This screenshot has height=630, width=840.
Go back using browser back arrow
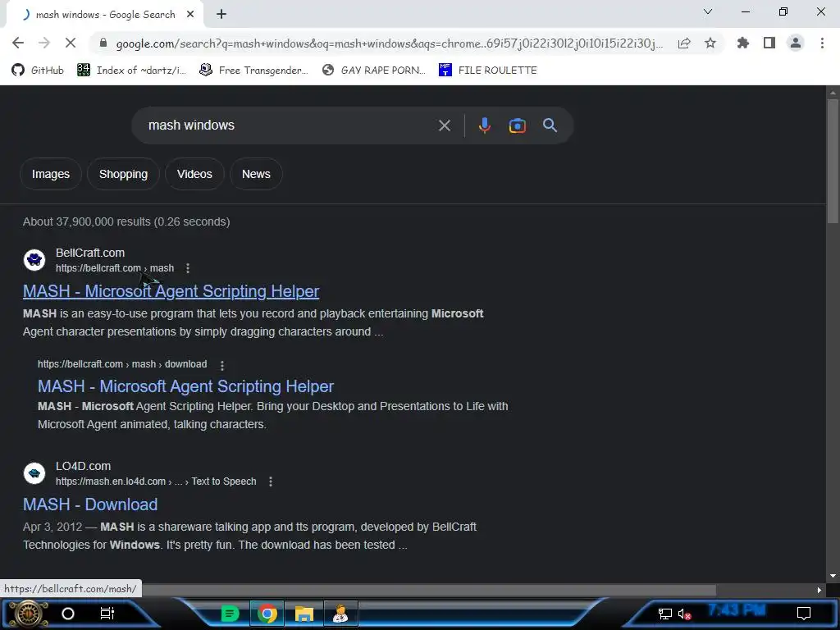pyautogui.click(x=18, y=43)
